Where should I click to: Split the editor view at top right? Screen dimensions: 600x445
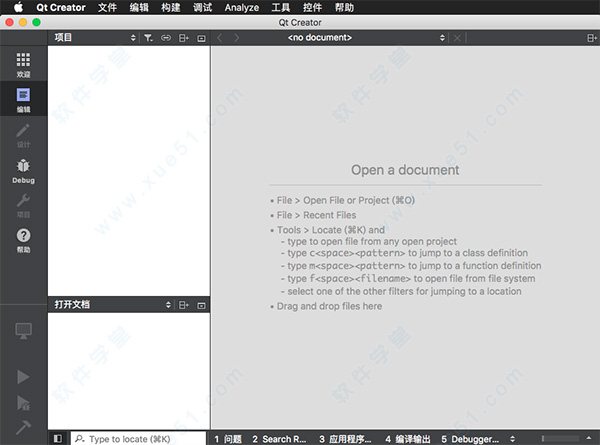(x=592, y=38)
